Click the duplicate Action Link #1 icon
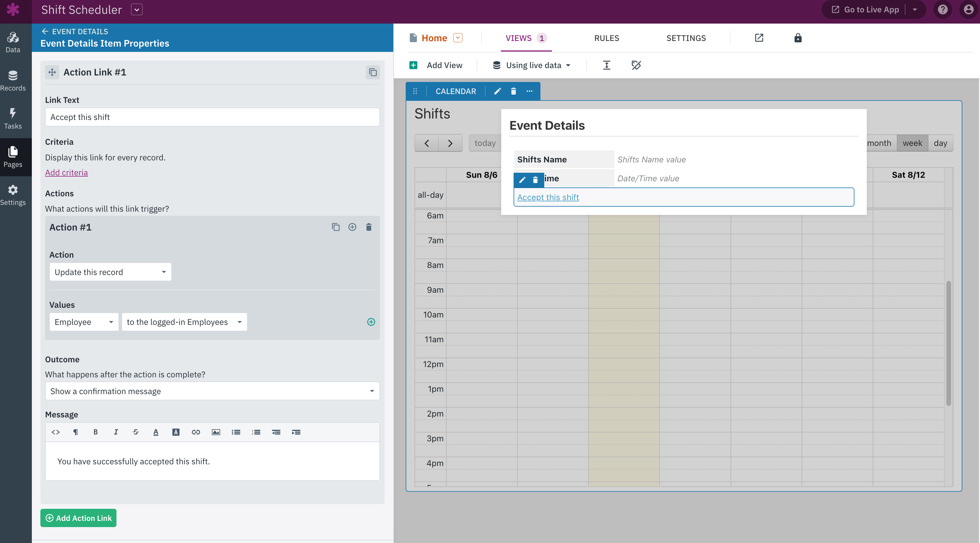This screenshot has height=543, width=980. pyautogui.click(x=372, y=72)
